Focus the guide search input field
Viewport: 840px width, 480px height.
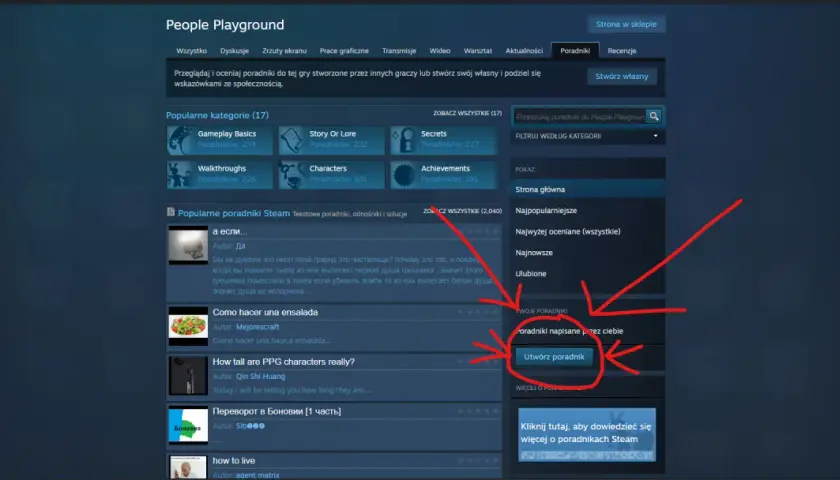point(580,116)
